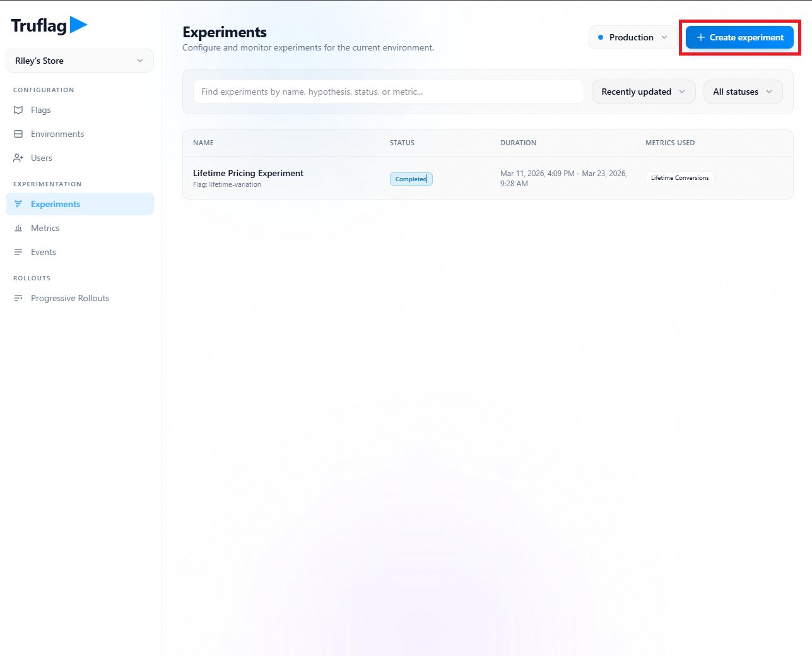Click the plus icon in Create experiment

700,37
